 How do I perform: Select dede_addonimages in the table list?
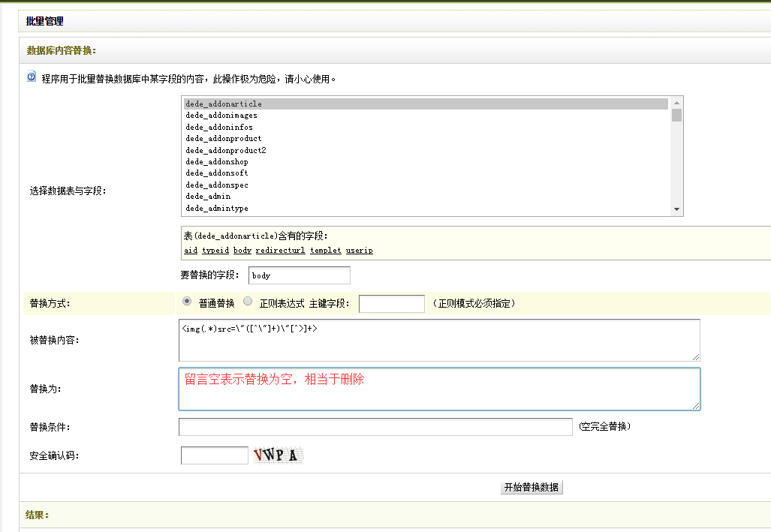click(221, 116)
